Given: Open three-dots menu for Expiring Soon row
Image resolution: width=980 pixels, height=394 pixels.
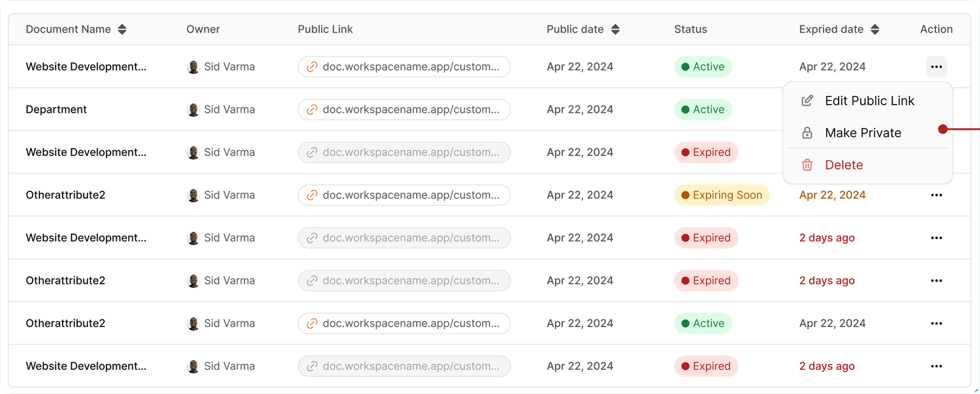Looking at the screenshot, I should click(x=936, y=195).
